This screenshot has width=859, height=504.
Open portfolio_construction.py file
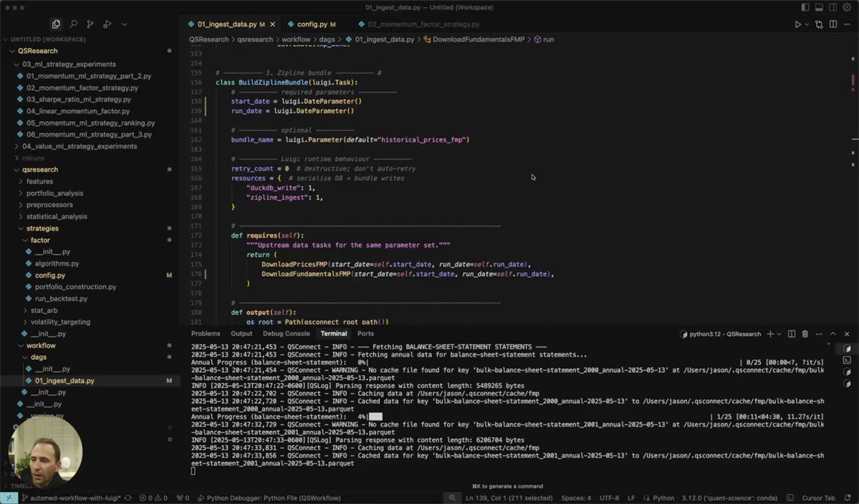(75, 287)
